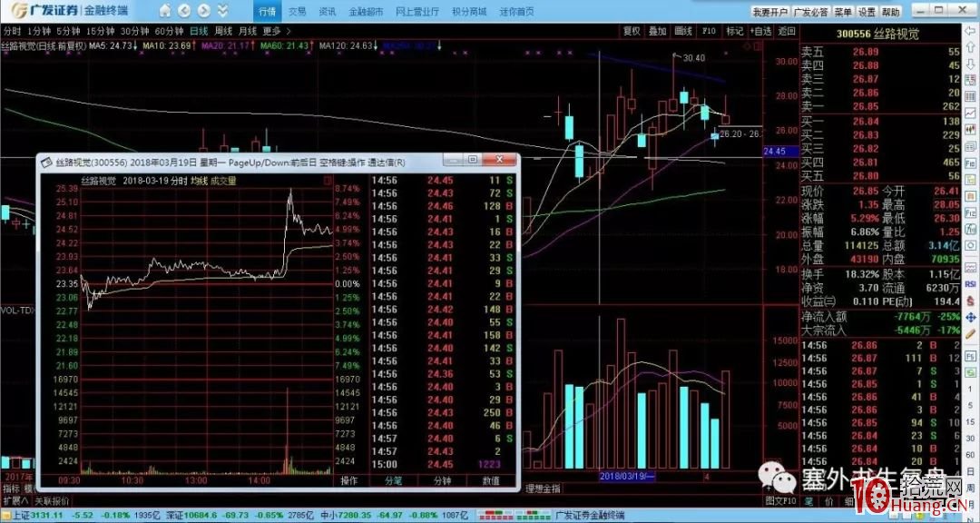
Task: Expand the 扩展 panel
Action: [x=15, y=500]
